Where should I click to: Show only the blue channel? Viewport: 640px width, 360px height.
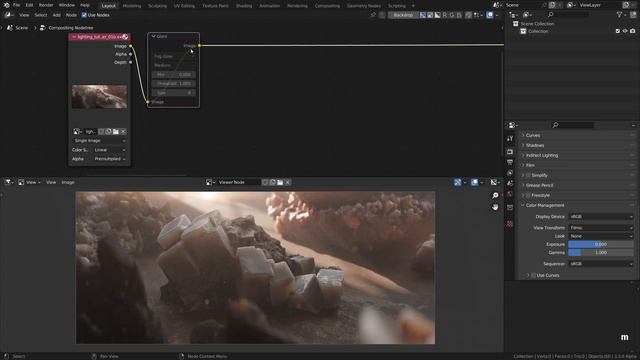click(459, 15)
